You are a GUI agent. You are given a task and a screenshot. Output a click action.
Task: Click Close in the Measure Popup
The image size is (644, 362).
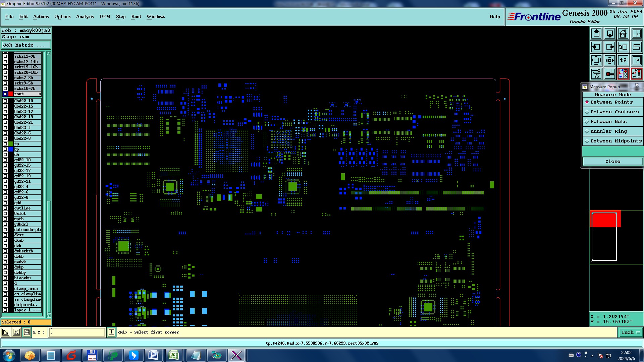coord(612,162)
